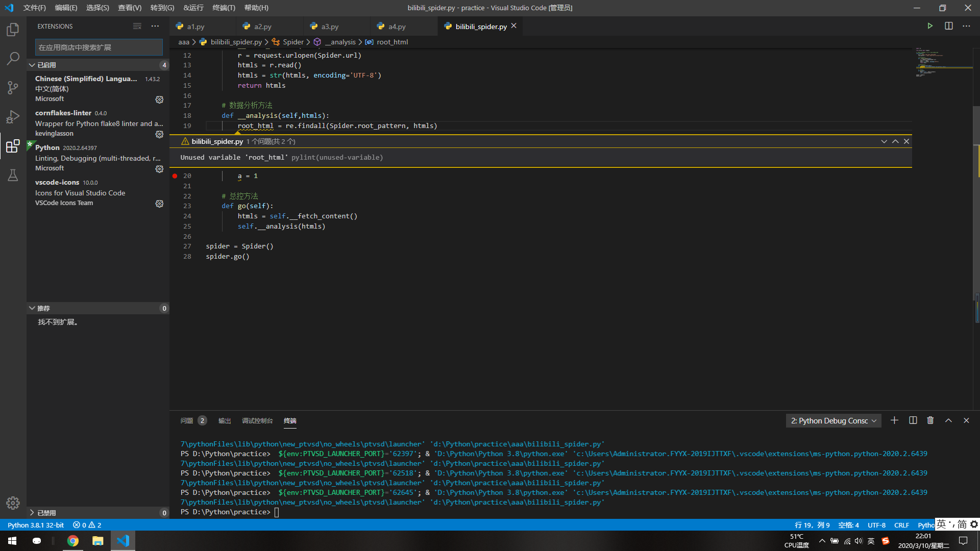980x551 pixels.
Task: Kill terminal with trash icon
Action: (930, 420)
